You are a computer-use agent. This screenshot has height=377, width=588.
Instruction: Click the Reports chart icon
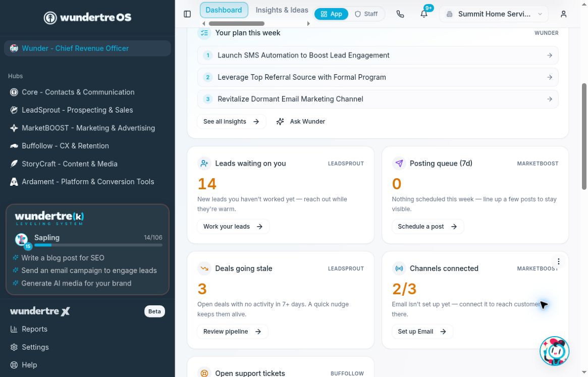14,329
